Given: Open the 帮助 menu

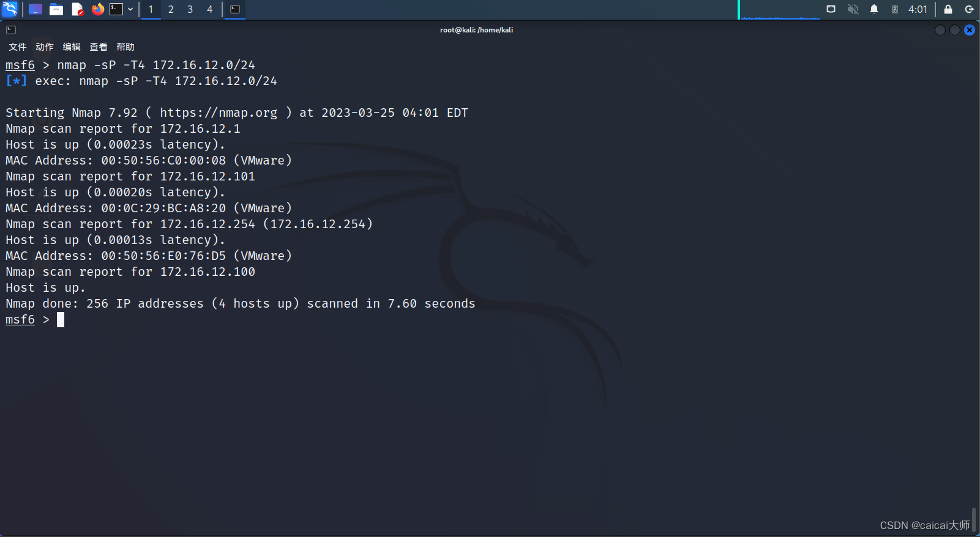Looking at the screenshot, I should coord(125,47).
